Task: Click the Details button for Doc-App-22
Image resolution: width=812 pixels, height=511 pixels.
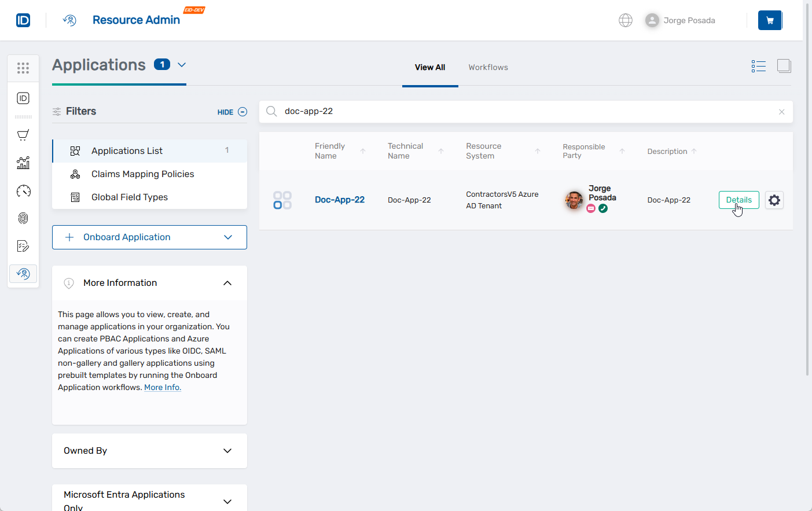Action: 738,200
